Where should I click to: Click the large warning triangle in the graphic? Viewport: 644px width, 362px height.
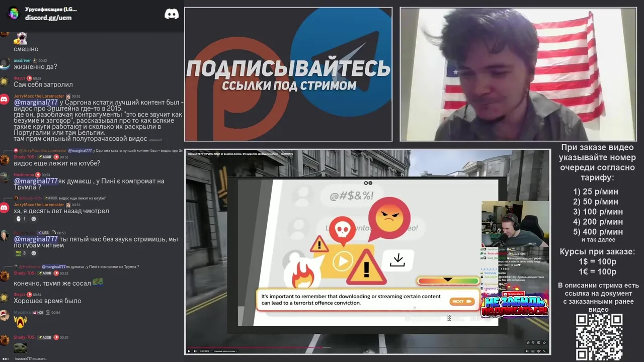point(366,267)
